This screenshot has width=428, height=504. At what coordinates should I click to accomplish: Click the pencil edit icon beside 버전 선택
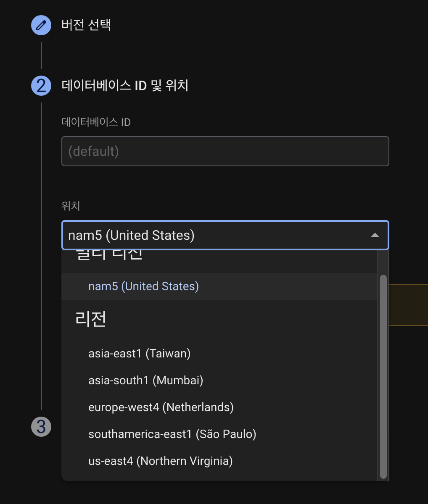tap(41, 25)
